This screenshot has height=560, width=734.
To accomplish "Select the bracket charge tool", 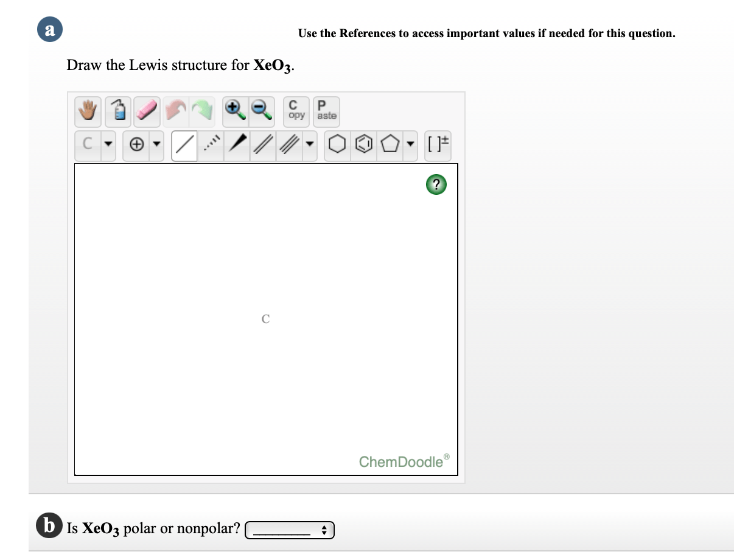I will tap(438, 146).
